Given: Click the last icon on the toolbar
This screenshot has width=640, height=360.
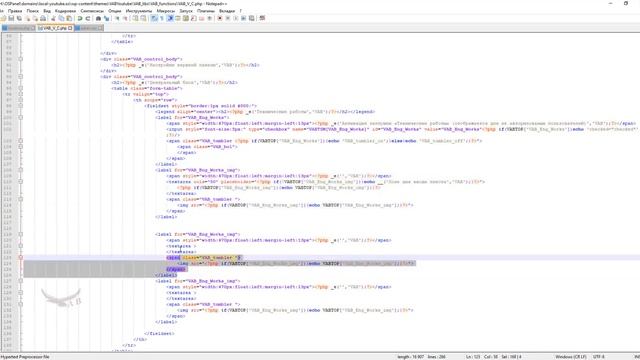Looking at the screenshot, I should [262, 18].
